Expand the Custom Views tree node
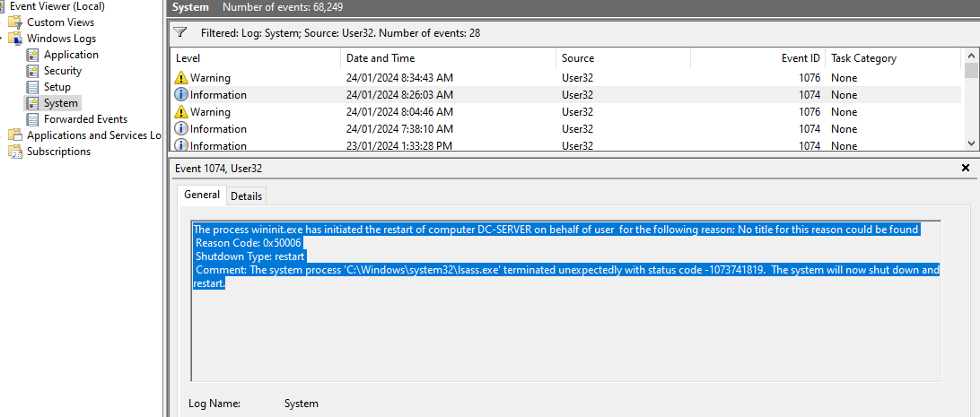 [x=3, y=22]
